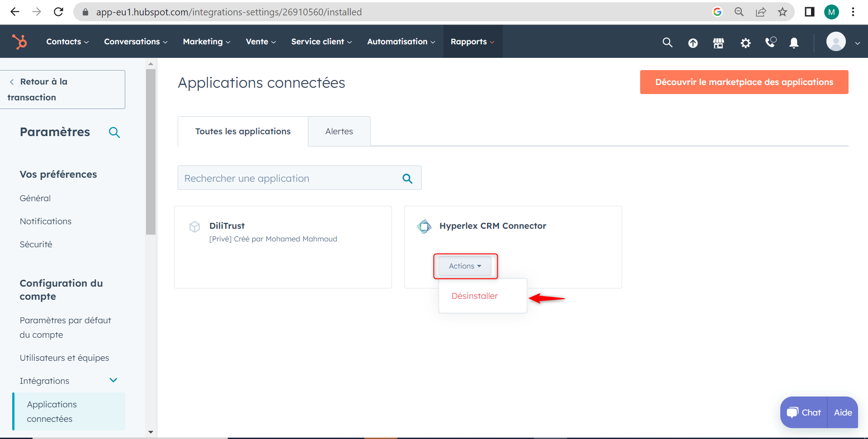Click the browser address bar URL

click(x=229, y=12)
